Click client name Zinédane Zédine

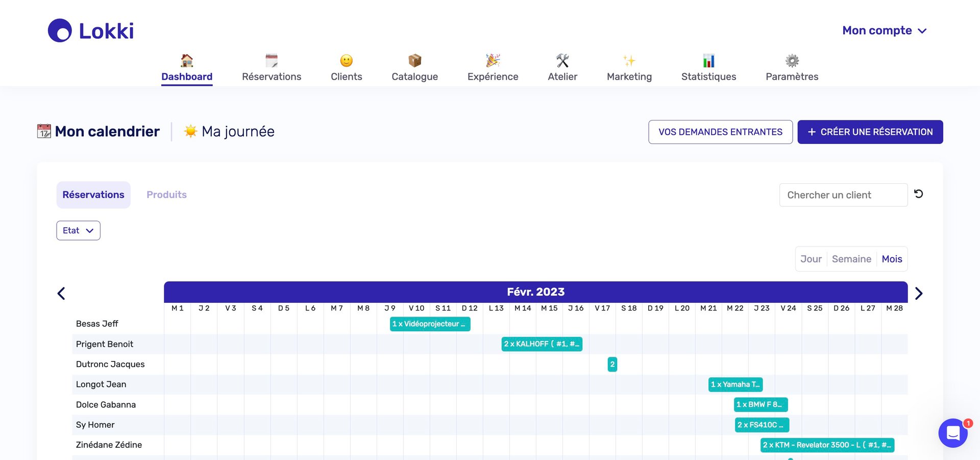click(x=109, y=445)
